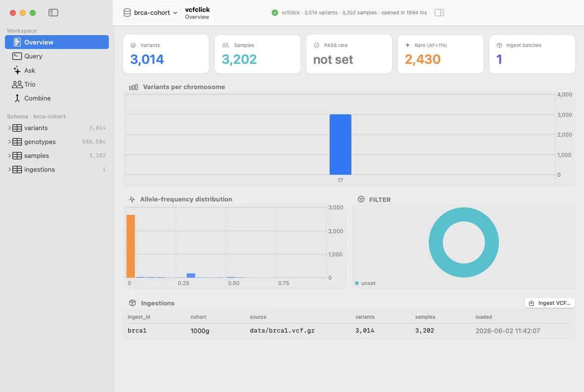584x392 pixels.
Task: Click the 2026-06-02 11:42:07 loaded timestamp
Action: (x=508, y=331)
